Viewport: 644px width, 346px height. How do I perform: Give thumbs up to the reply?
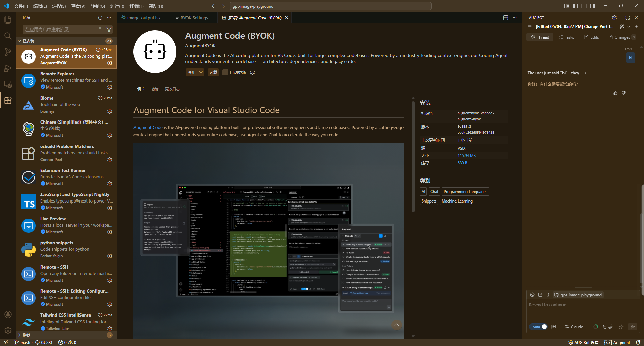pos(615,93)
